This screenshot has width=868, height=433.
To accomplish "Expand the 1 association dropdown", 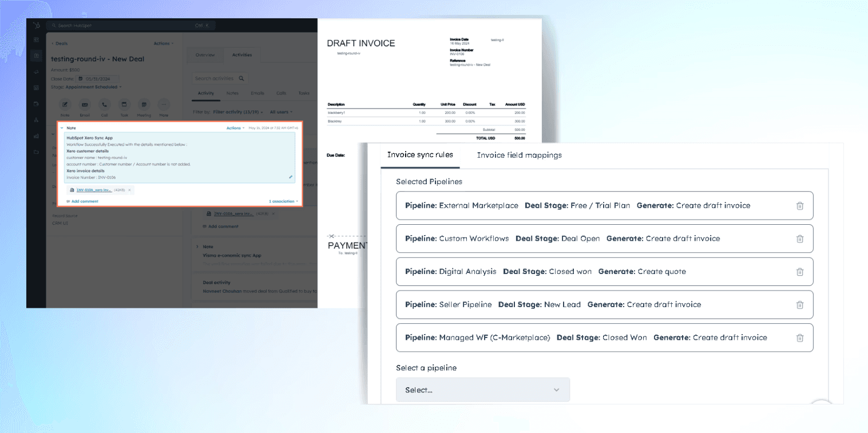I will click(284, 201).
